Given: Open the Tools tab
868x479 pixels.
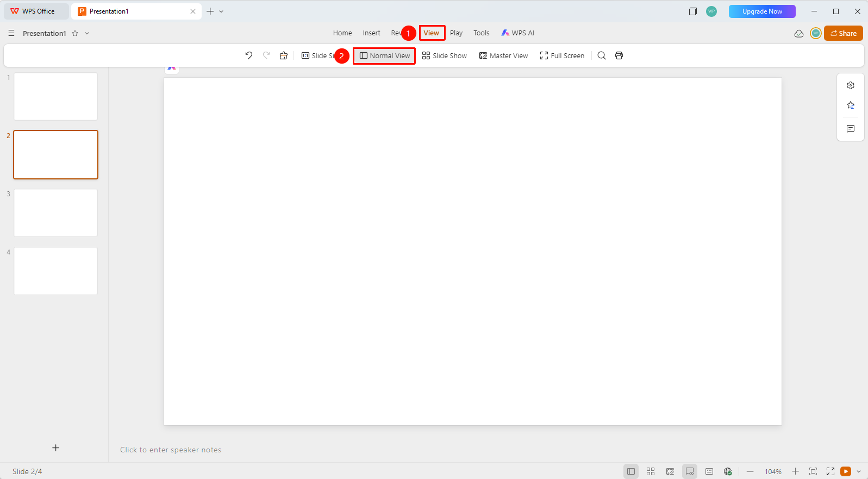Looking at the screenshot, I should 482,33.
